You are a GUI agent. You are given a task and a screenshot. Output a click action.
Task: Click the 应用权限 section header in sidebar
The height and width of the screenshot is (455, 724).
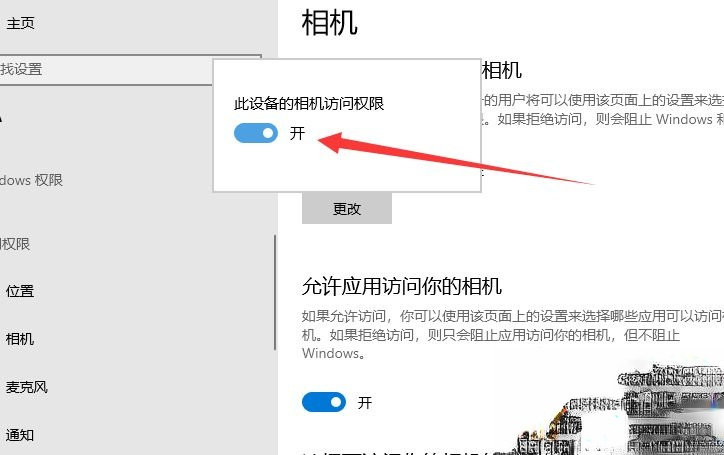click(15, 244)
